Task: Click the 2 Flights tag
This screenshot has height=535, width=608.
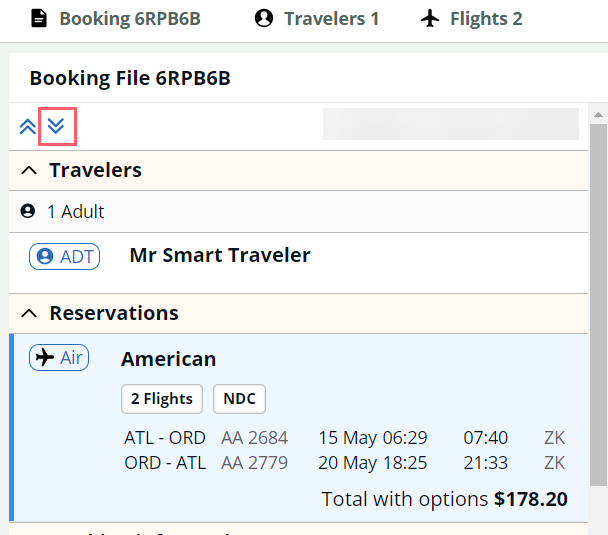Action: 162,399
